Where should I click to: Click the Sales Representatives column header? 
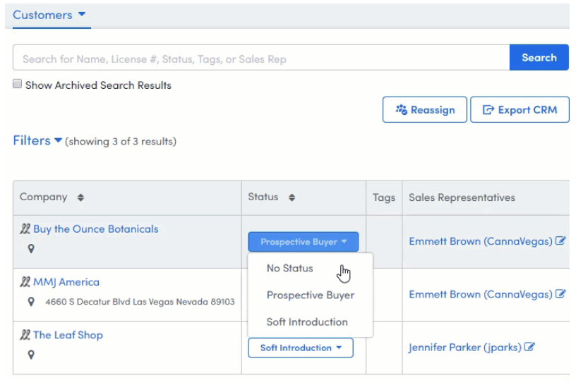point(462,197)
